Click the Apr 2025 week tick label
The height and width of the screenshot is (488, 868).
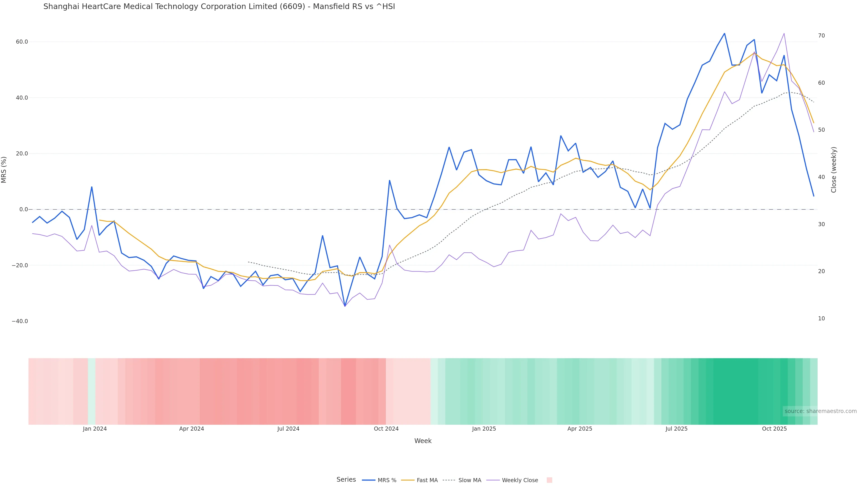(580, 429)
